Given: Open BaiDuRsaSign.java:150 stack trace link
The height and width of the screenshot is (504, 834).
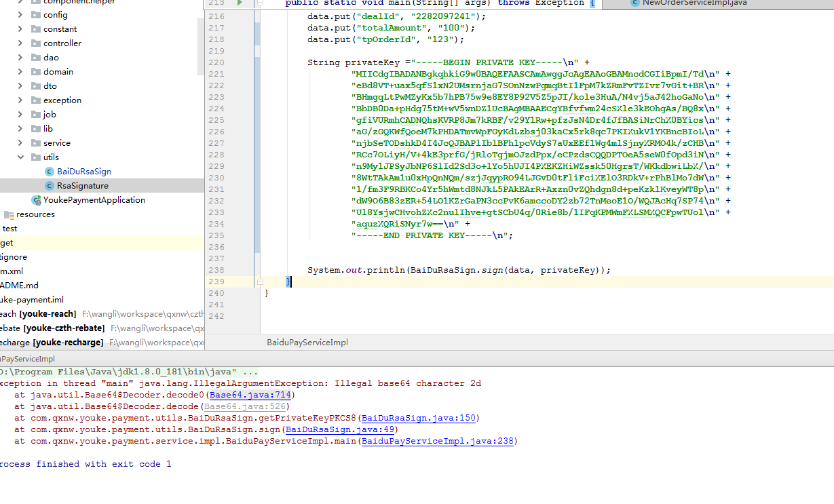Looking at the screenshot, I should point(419,418).
